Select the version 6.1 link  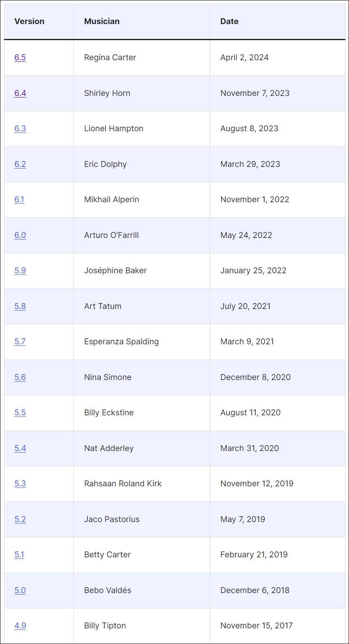[19, 199]
